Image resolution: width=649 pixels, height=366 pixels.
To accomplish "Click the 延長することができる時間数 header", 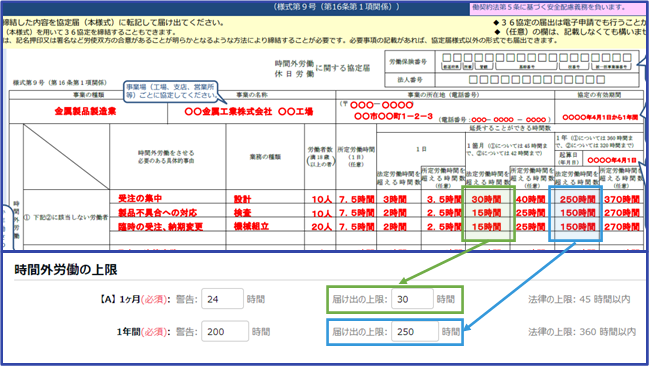I will (x=510, y=128).
